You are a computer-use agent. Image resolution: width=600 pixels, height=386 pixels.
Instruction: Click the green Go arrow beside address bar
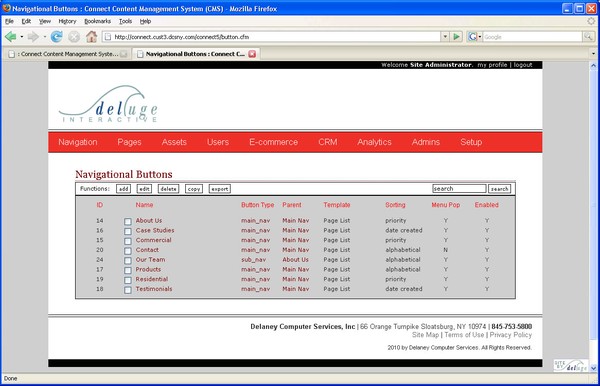pyautogui.click(x=456, y=37)
